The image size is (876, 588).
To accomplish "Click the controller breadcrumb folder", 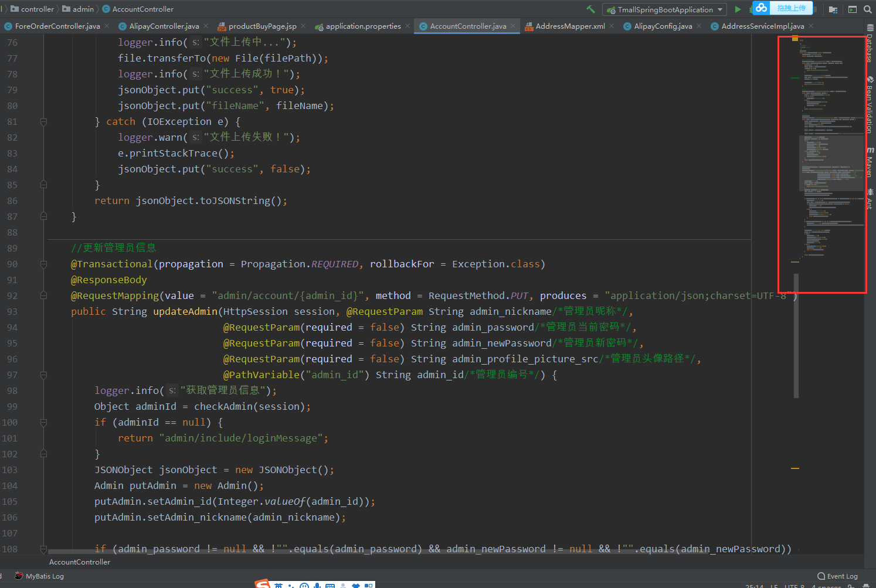I will tap(32, 9).
